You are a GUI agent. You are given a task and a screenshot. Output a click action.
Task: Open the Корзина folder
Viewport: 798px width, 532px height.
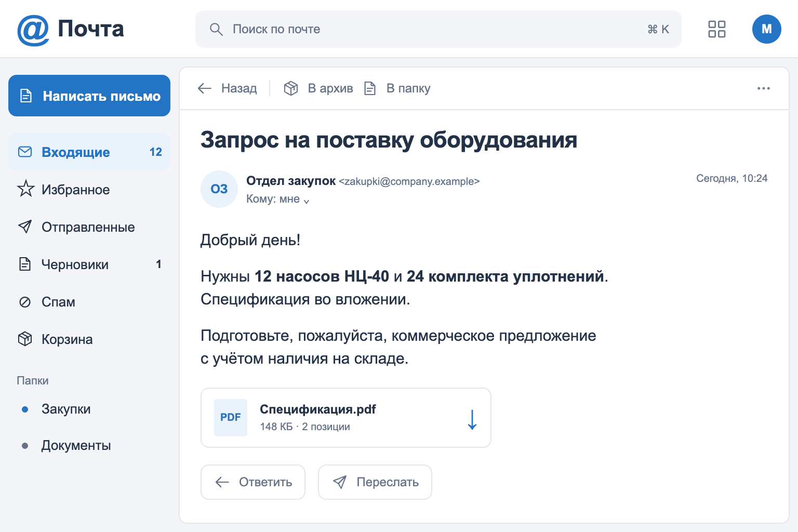pos(89,339)
